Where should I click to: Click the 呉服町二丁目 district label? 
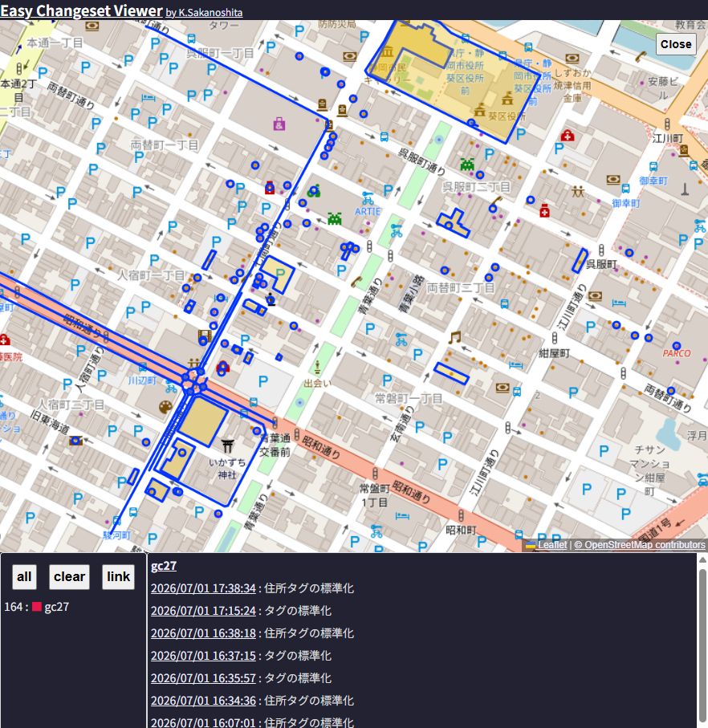(x=476, y=187)
